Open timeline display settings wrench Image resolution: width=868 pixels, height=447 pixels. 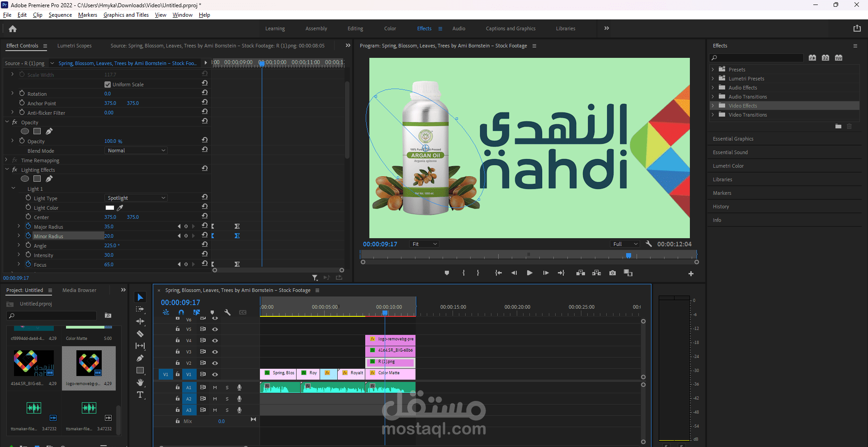click(x=227, y=312)
